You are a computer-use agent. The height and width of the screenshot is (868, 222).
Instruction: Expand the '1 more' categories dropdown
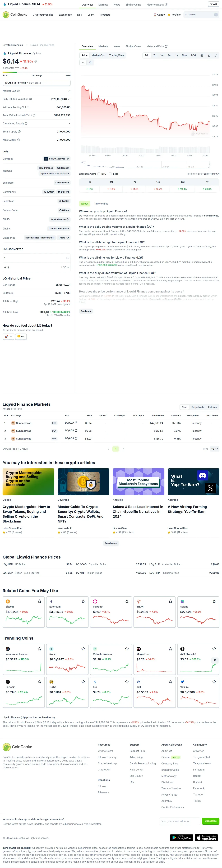[x=64, y=238]
